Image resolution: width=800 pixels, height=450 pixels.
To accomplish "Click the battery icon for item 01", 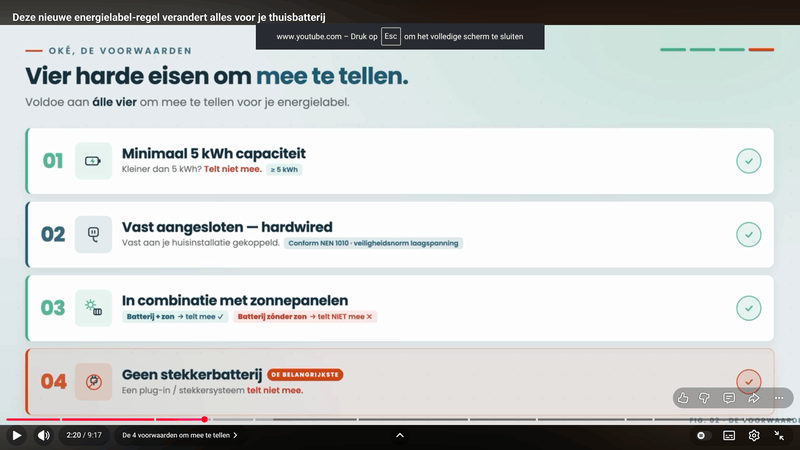I will pyautogui.click(x=93, y=161).
